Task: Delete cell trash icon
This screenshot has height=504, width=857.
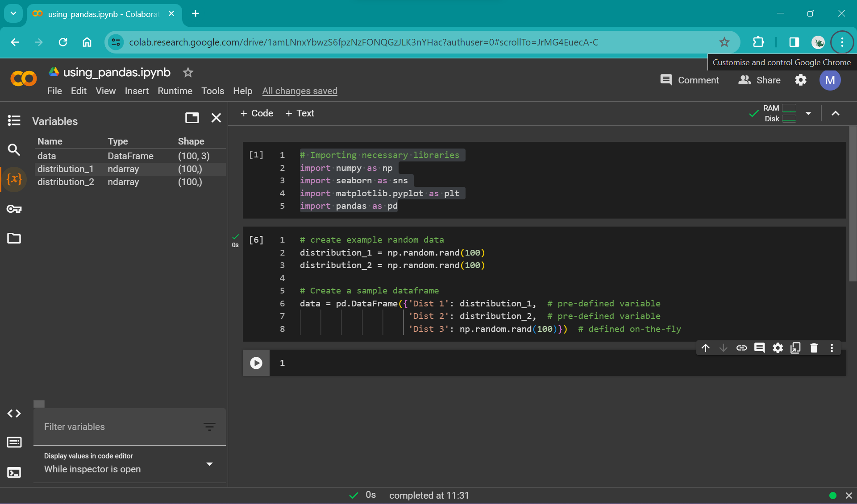Action: 814,348
